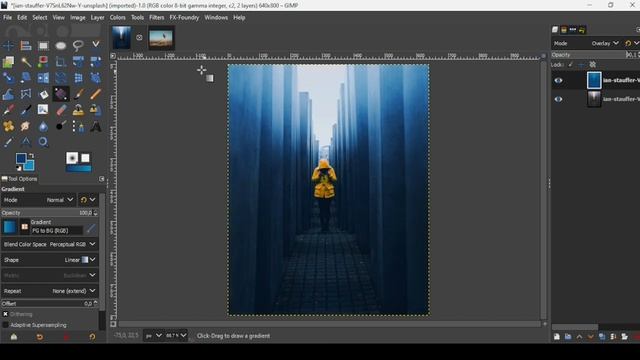640x360 pixels.
Task: Raise layer with the up arrow button
Action: point(579,337)
